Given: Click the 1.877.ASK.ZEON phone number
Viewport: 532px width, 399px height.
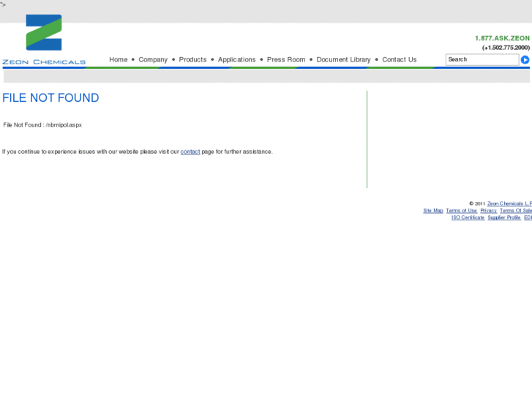Looking at the screenshot, I should point(502,38).
